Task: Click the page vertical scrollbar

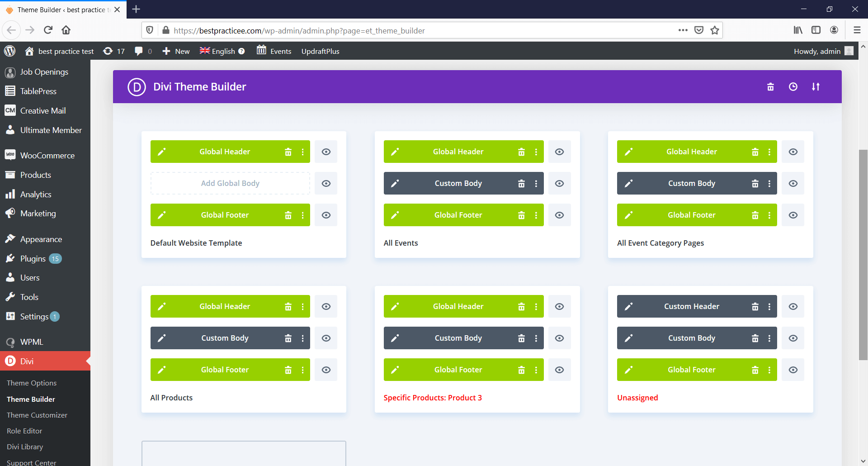Action: pyautogui.click(x=863, y=255)
